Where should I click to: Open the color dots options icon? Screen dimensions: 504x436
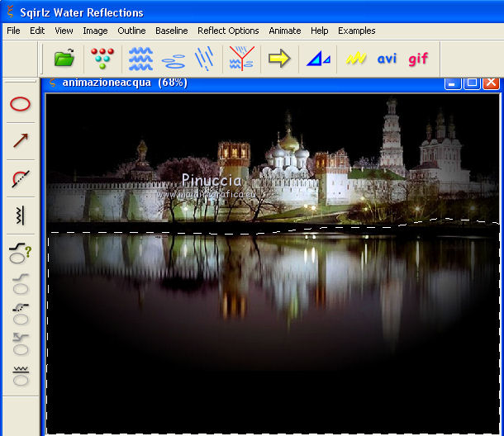[x=102, y=59]
